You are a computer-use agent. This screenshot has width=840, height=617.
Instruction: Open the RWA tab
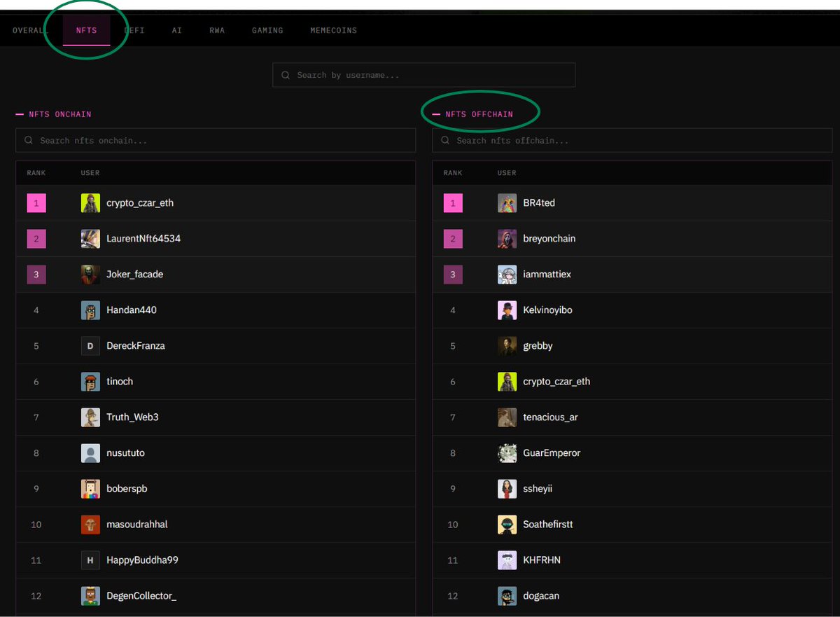tap(217, 31)
